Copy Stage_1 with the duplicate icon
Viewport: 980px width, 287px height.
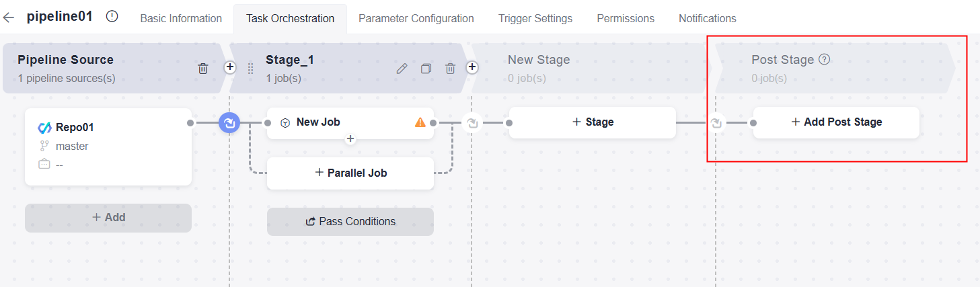tap(426, 68)
